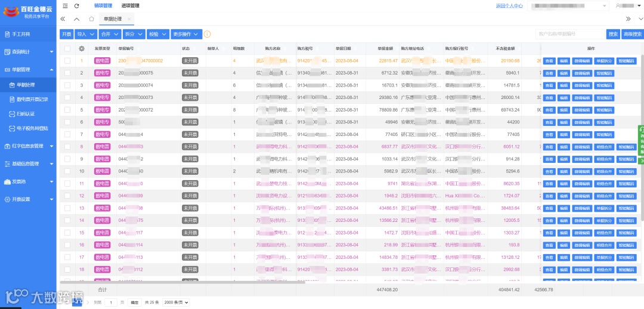The image size is (644, 309).
Task: Open the 更多操作 dropdown button
Action: (187, 34)
